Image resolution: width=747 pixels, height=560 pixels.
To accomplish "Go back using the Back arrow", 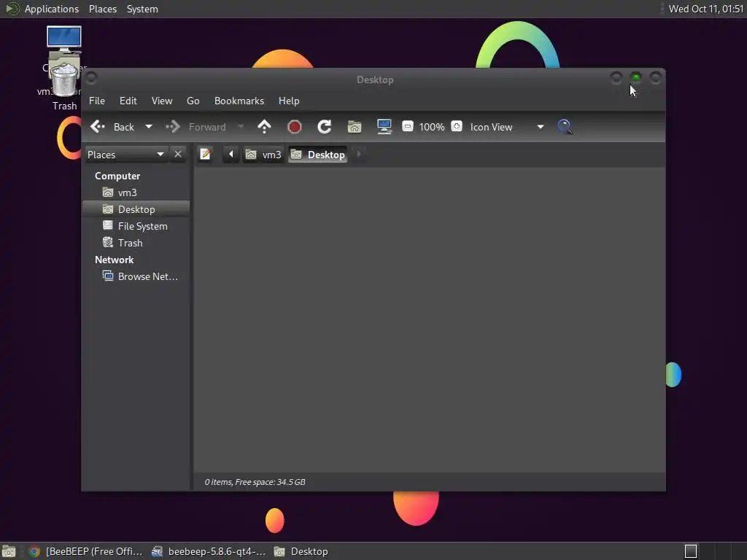I will coord(112,127).
